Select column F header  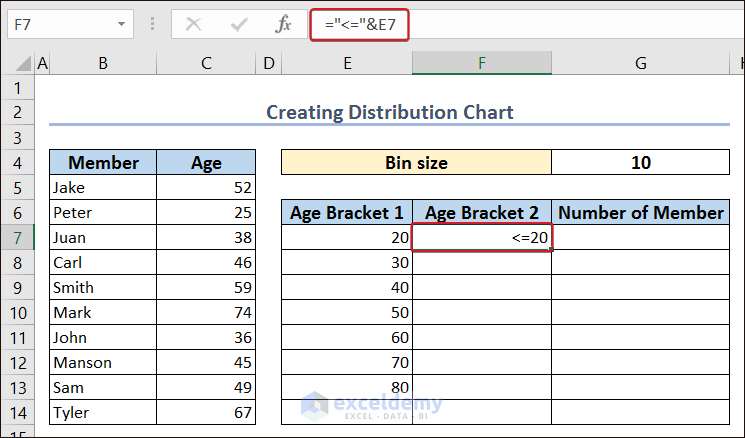click(481, 64)
